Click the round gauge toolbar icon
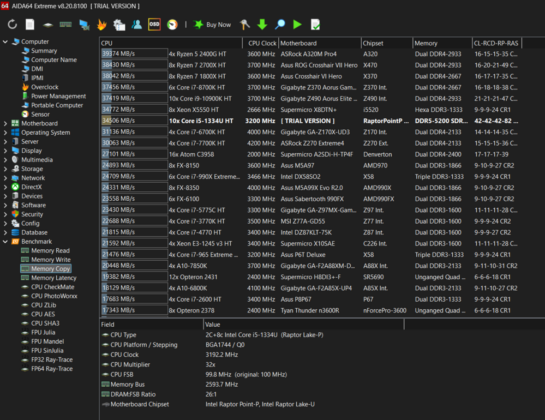Screen dimensions: 545x420 (172, 24)
